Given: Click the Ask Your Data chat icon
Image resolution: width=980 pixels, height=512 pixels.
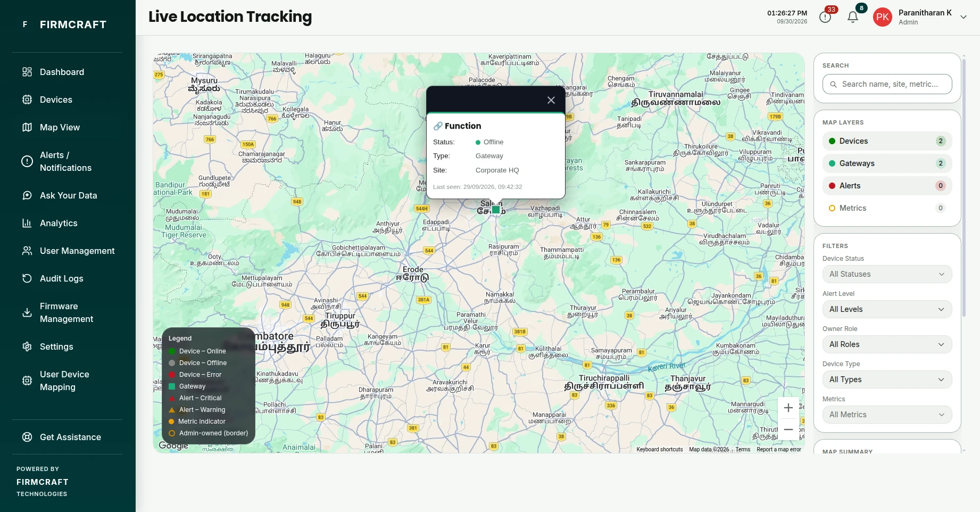Looking at the screenshot, I should [x=27, y=195].
